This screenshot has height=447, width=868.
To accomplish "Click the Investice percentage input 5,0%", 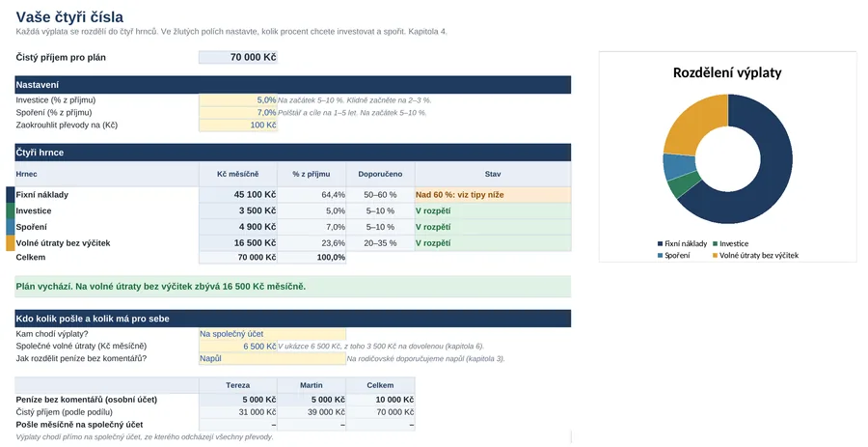I will [x=238, y=100].
